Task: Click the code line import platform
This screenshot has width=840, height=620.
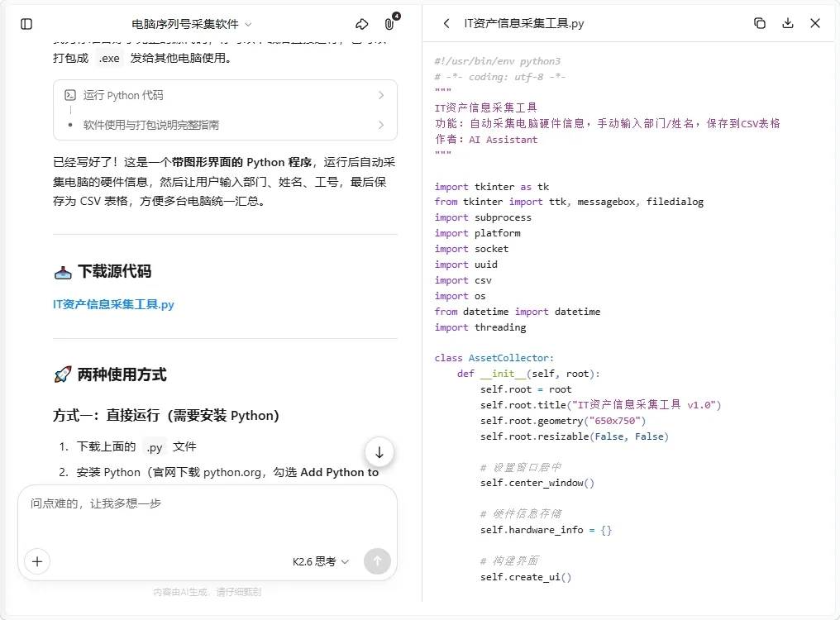Action: [x=477, y=233]
